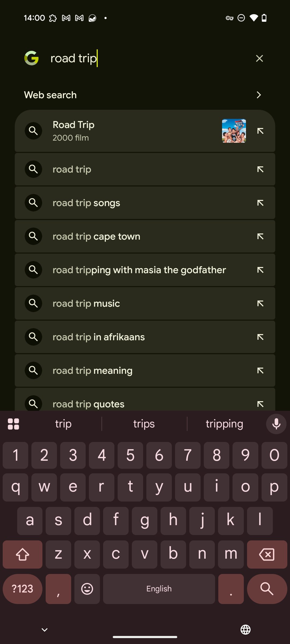Image resolution: width=290 pixels, height=644 pixels.
Task: Clear the search text with X
Action: 259,58
